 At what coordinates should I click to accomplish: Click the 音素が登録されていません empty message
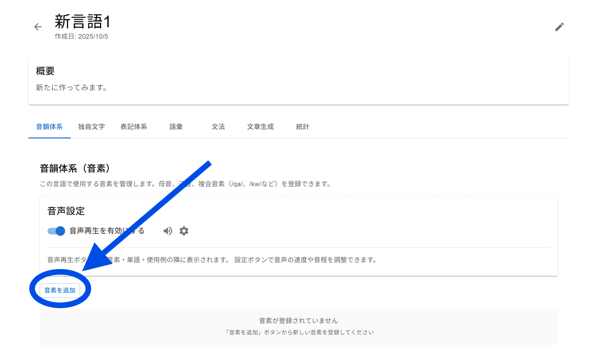[298, 321]
